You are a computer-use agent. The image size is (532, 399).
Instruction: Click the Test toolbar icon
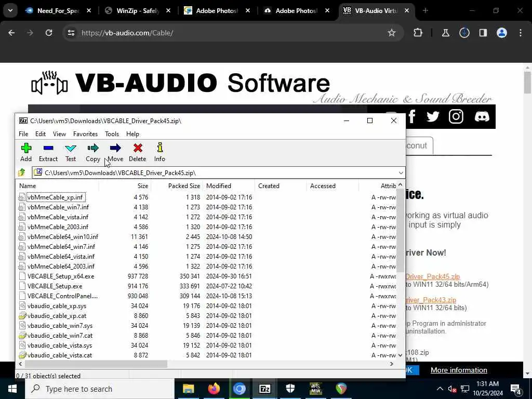point(71,152)
